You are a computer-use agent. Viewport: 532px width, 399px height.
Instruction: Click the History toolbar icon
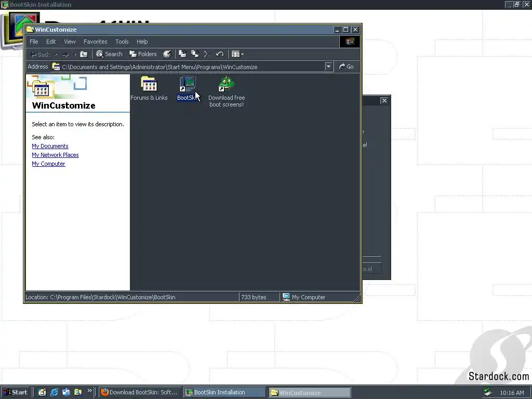(167, 54)
